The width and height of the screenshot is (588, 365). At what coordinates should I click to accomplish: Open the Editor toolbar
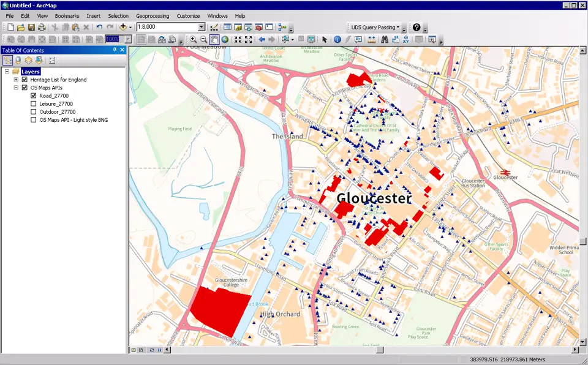tap(214, 28)
